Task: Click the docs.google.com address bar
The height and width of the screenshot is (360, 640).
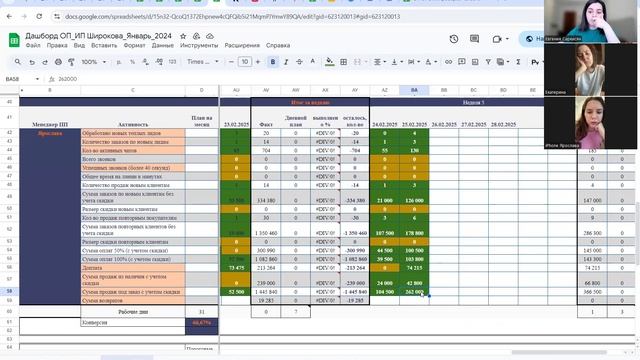Action: click(233, 16)
